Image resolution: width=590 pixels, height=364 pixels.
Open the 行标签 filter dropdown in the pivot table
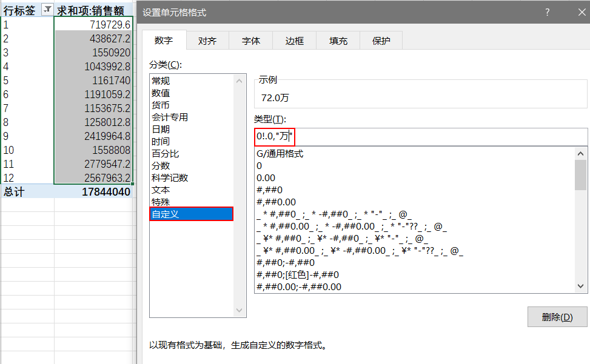point(47,10)
